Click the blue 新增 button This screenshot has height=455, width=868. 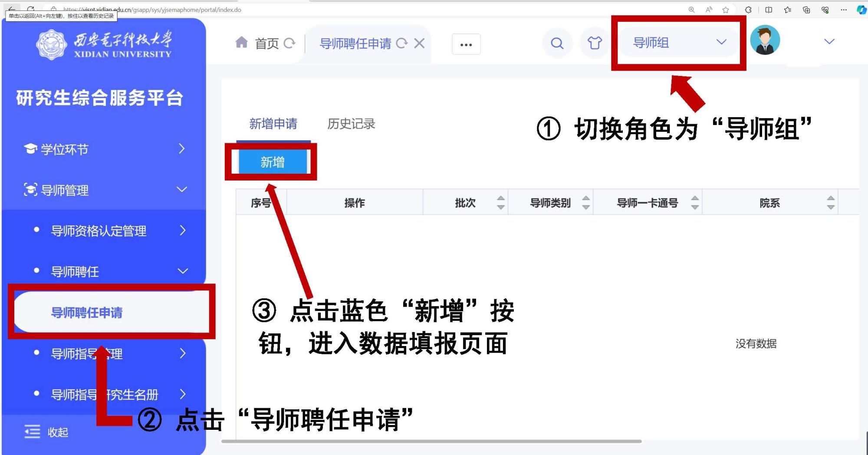point(272,162)
